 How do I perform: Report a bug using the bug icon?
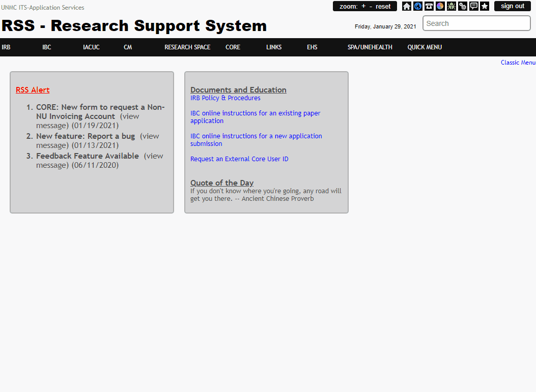coord(452,6)
